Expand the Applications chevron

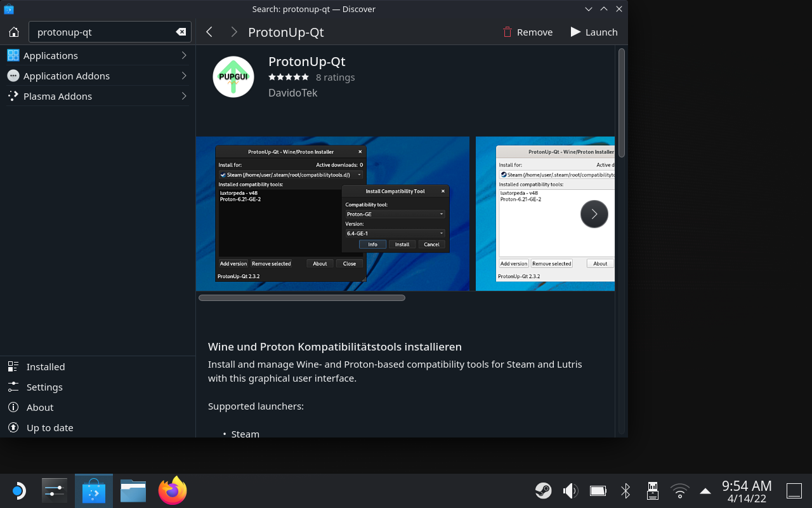[x=184, y=55]
